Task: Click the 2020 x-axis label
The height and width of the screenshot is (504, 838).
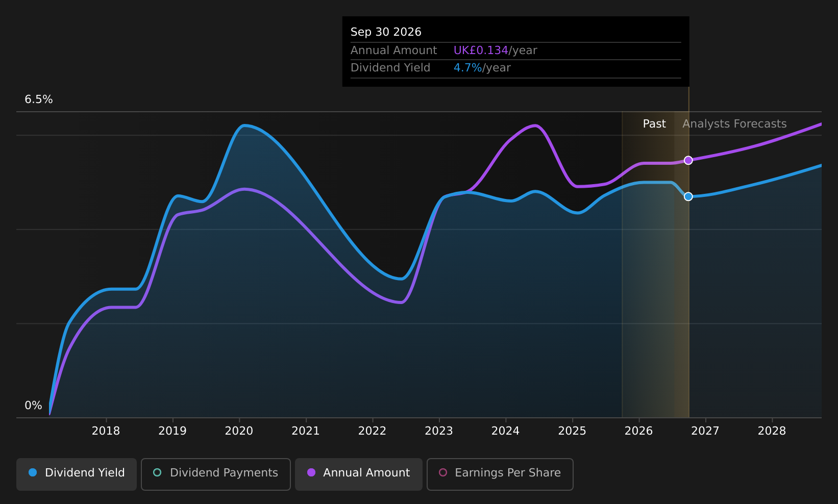Action: (239, 431)
